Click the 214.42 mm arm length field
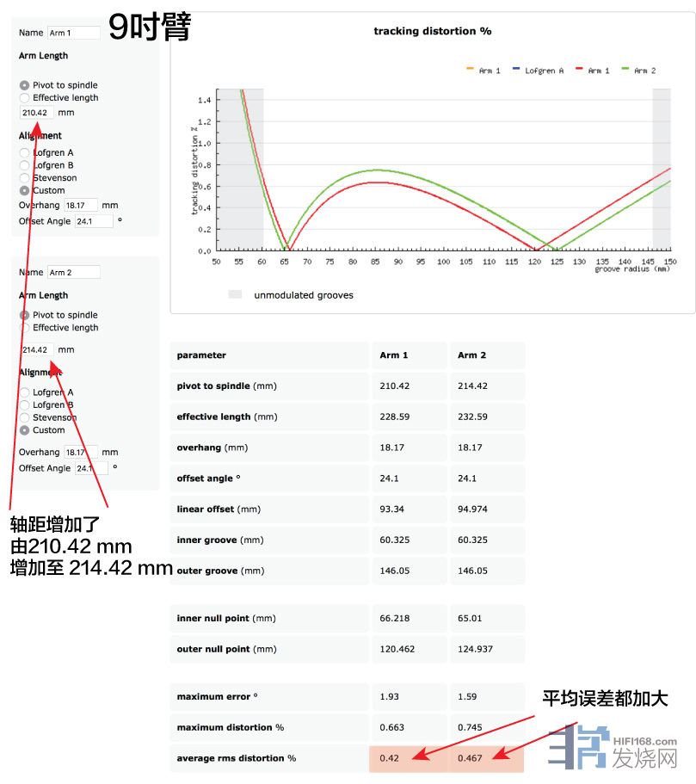 [36, 350]
